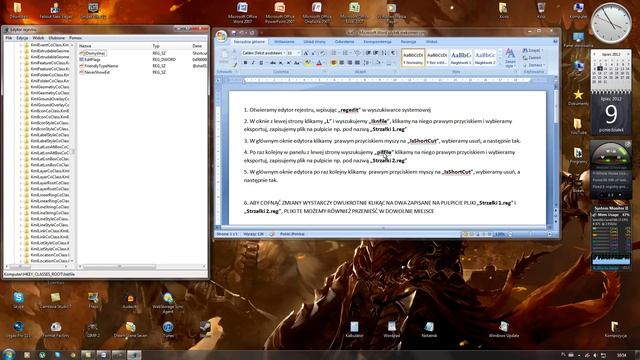Click font color red A swatch
The image size is (640, 360).
point(319,63)
